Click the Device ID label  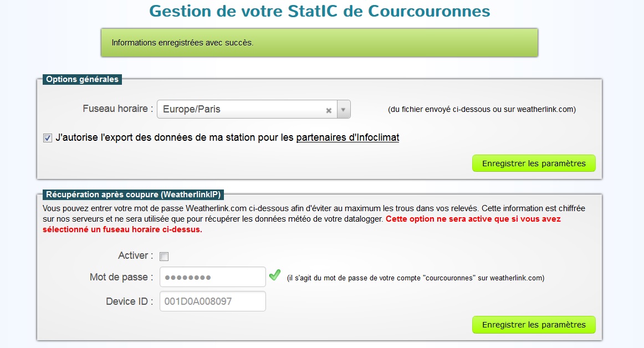pos(130,301)
